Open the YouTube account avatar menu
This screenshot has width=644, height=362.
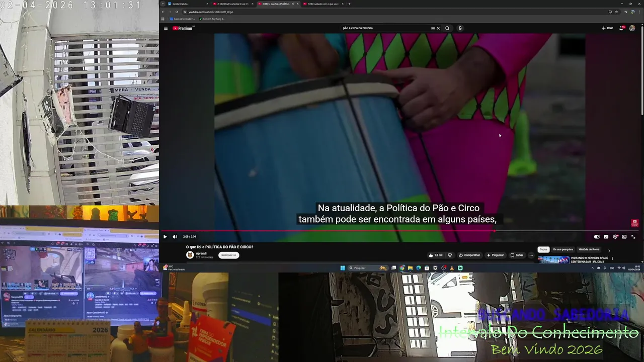[632, 28]
